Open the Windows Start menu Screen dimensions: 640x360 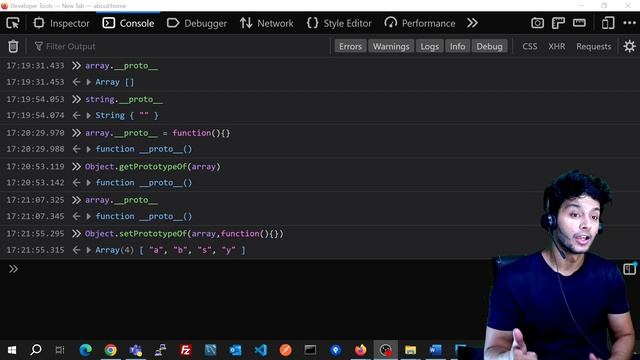pyautogui.click(x=12, y=350)
